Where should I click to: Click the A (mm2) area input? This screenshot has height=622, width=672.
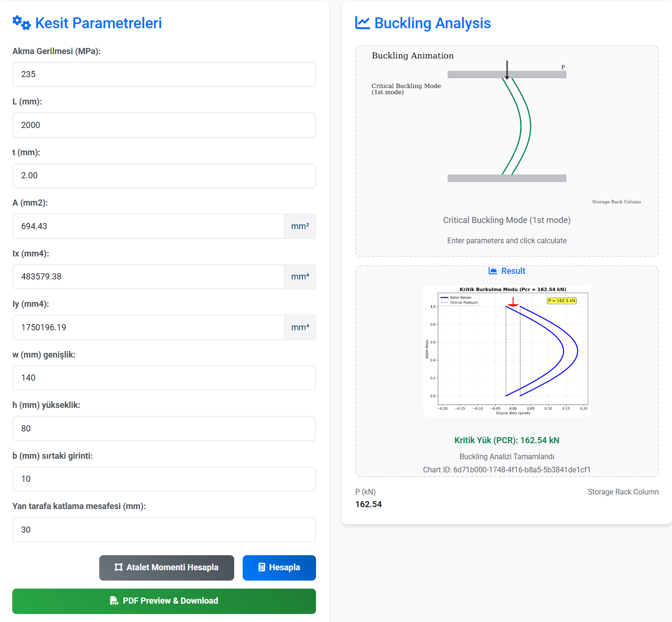(148, 226)
